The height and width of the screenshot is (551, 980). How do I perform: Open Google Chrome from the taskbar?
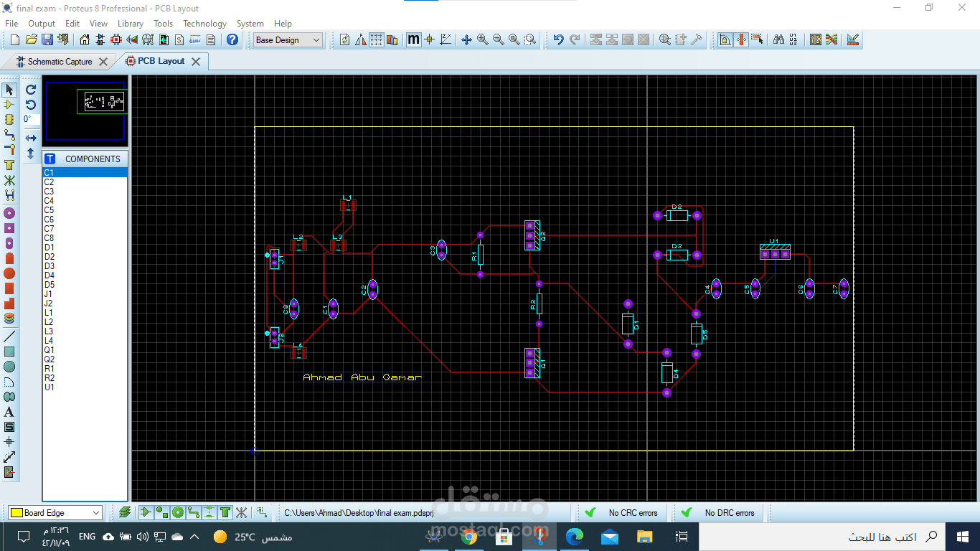[469, 537]
